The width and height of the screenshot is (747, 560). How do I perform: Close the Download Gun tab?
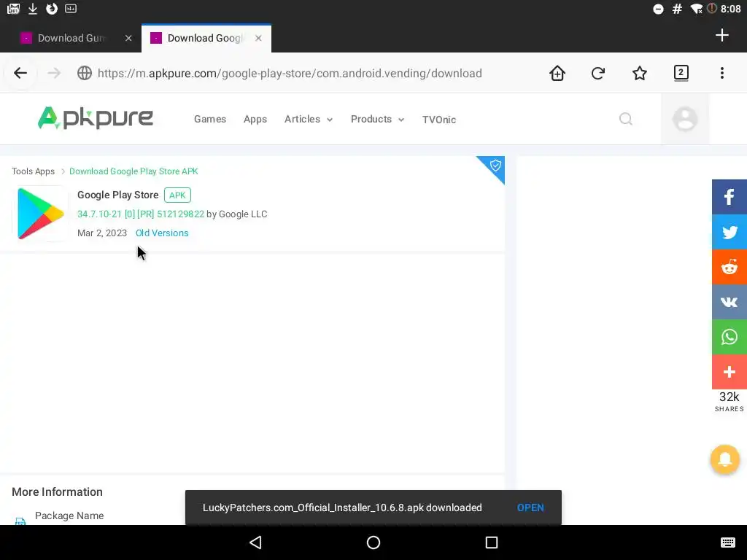[x=128, y=38]
